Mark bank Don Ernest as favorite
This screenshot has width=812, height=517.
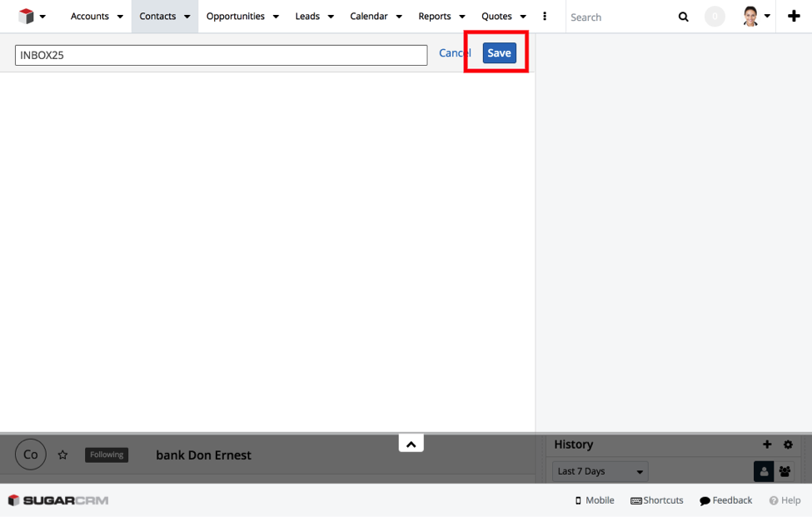pos(62,455)
